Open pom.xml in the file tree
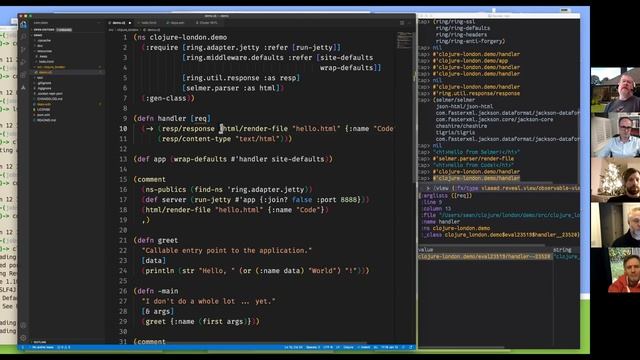 click(43, 115)
